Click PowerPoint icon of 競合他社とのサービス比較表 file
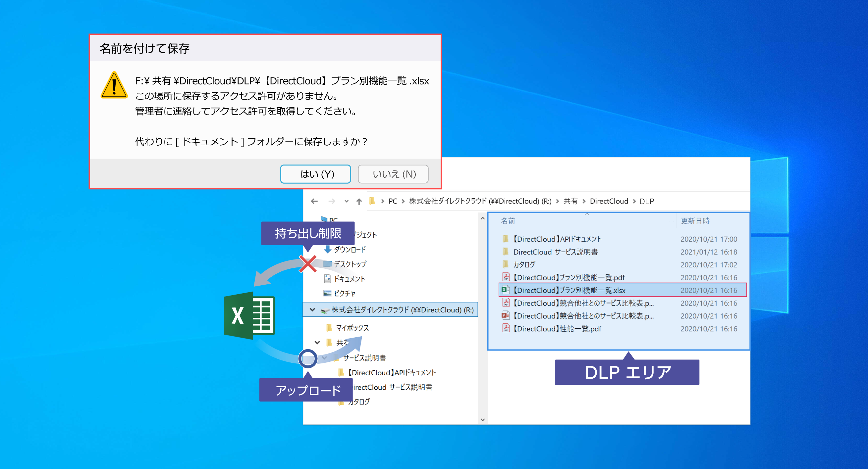 coord(506,315)
